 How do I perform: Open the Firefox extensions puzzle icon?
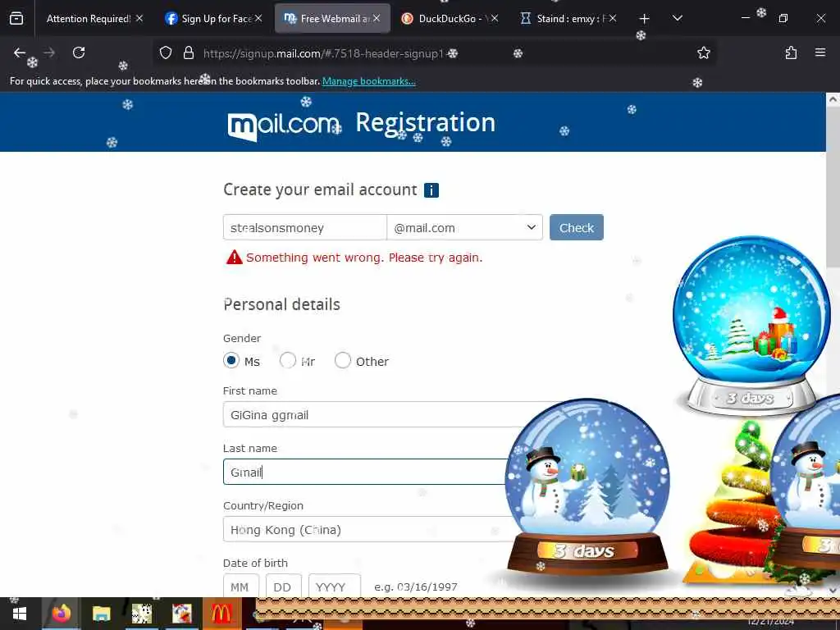point(791,52)
